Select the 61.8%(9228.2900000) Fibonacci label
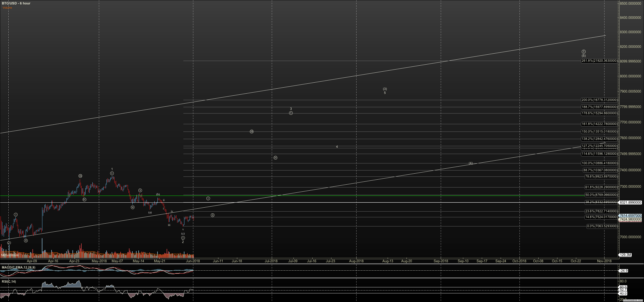This screenshot has width=644, height=302. (601, 187)
